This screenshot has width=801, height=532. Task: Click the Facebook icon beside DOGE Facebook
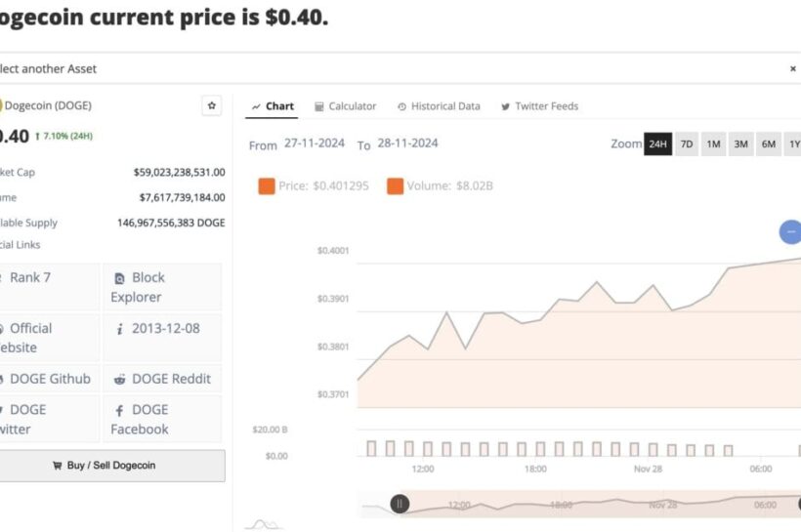click(x=119, y=411)
